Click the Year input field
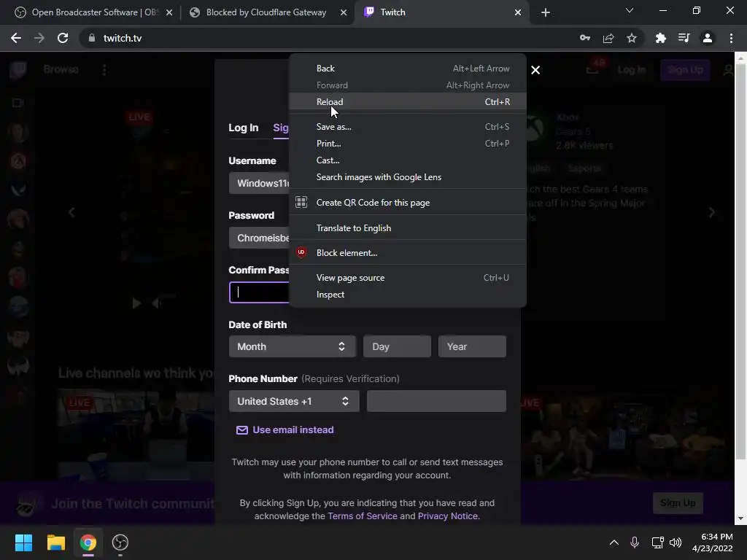The width and height of the screenshot is (747, 560). pyautogui.click(x=472, y=346)
